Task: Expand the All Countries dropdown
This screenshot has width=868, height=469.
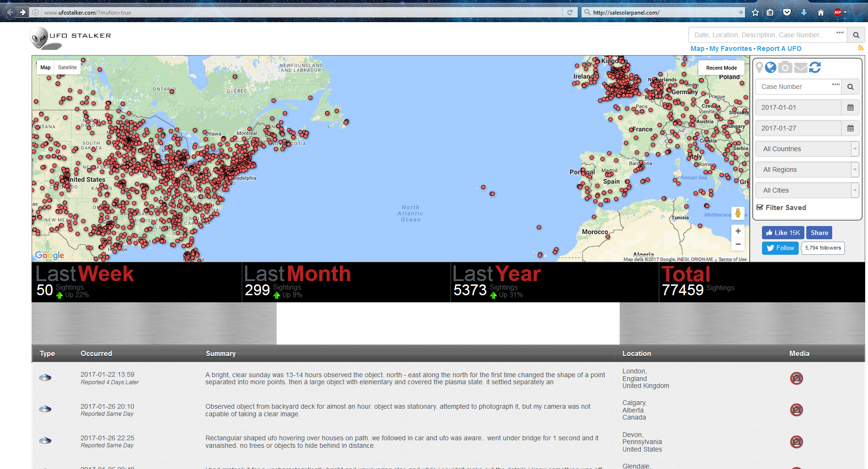Action: point(807,149)
